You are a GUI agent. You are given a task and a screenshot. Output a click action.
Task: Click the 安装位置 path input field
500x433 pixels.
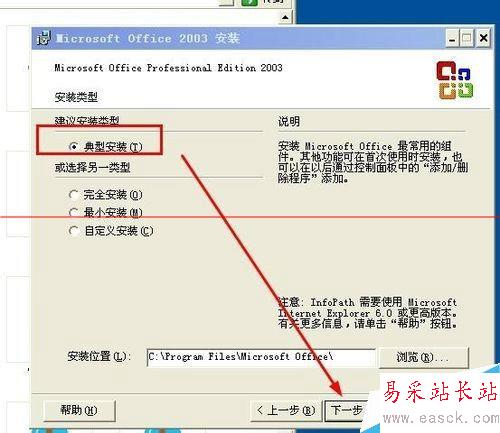[261, 357]
